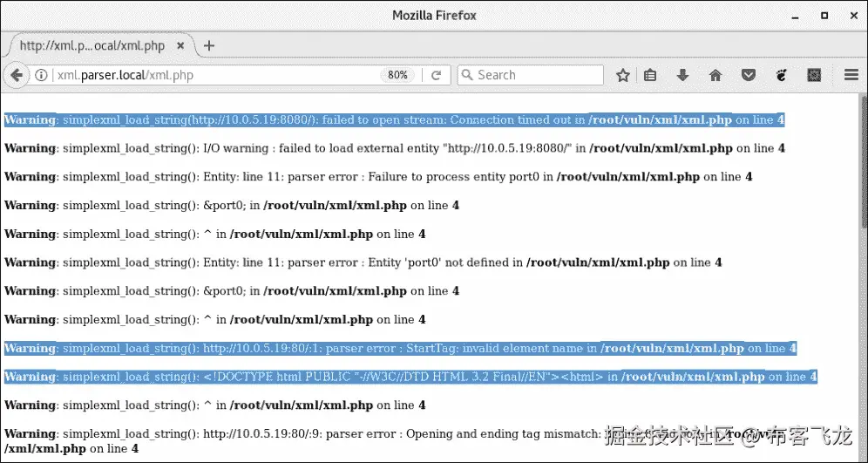This screenshot has height=463, width=868.
Task: Reload the page using the refresh icon
Action: [436, 75]
